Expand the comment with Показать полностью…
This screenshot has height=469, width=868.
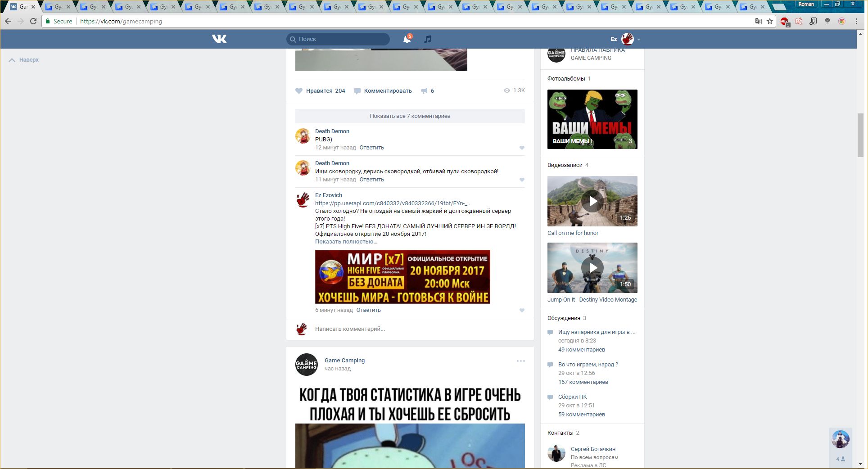click(346, 242)
